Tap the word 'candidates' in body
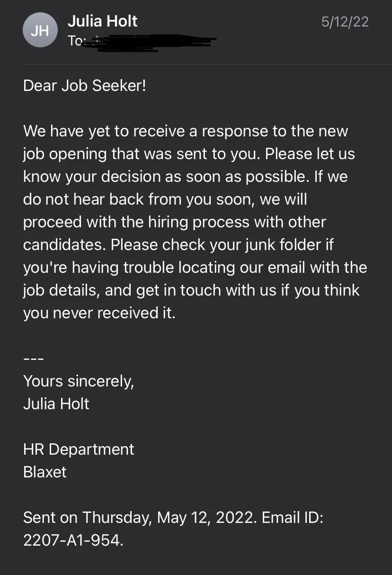 pyautogui.click(x=65, y=245)
